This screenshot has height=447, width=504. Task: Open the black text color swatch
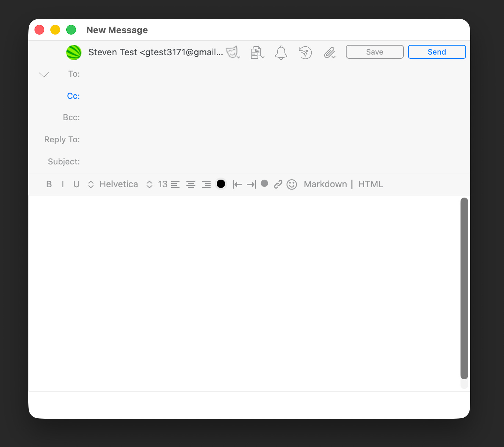click(221, 184)
